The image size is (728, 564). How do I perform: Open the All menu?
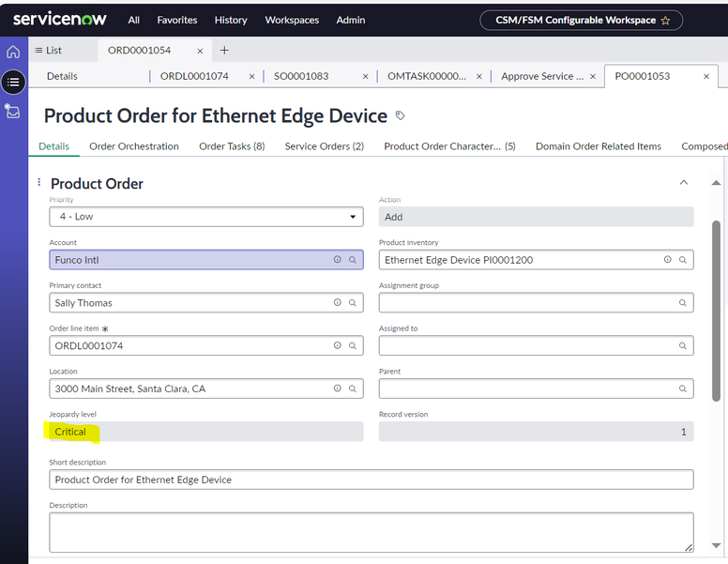134,21
